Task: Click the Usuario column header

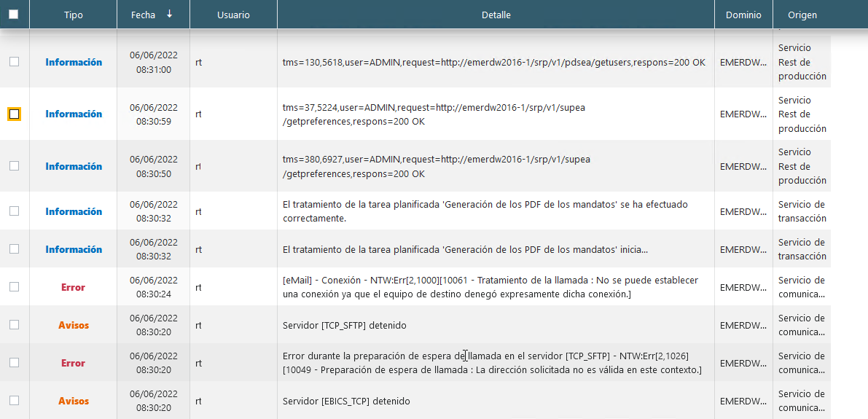Action: [233, 15]
